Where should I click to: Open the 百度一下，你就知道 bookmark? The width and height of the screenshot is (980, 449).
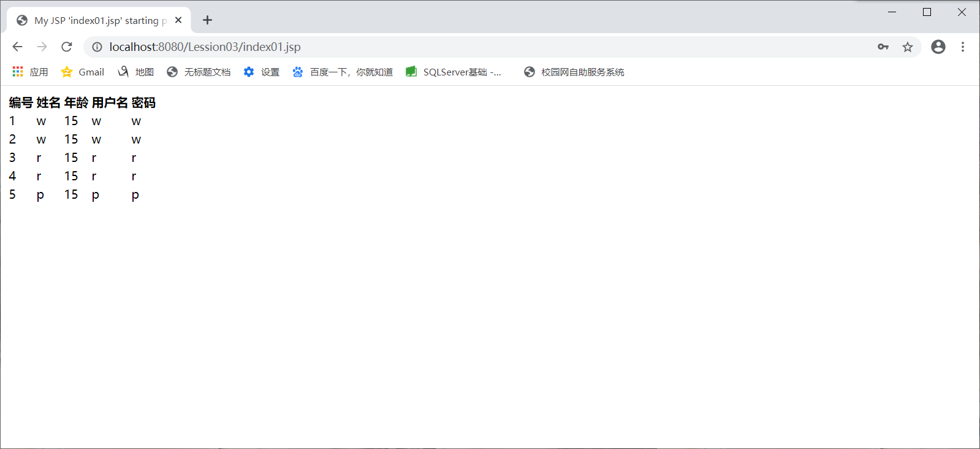[343, 72]
